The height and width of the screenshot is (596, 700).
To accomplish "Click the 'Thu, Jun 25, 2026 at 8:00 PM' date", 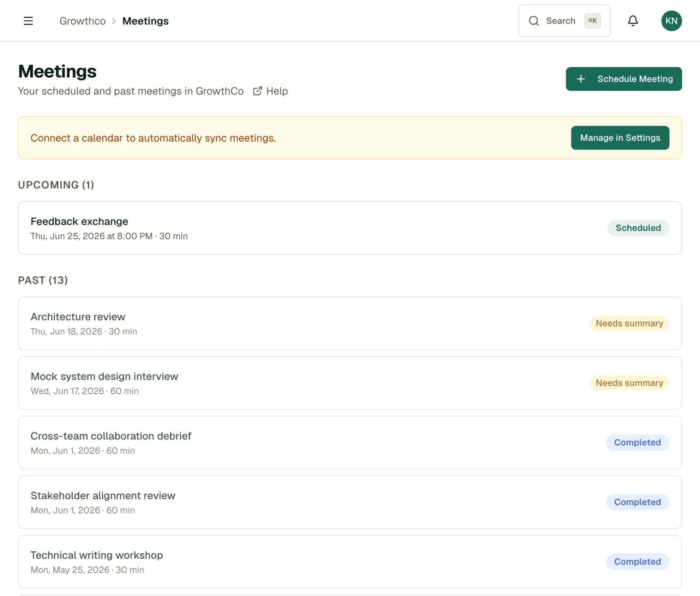I will [91, 236].
